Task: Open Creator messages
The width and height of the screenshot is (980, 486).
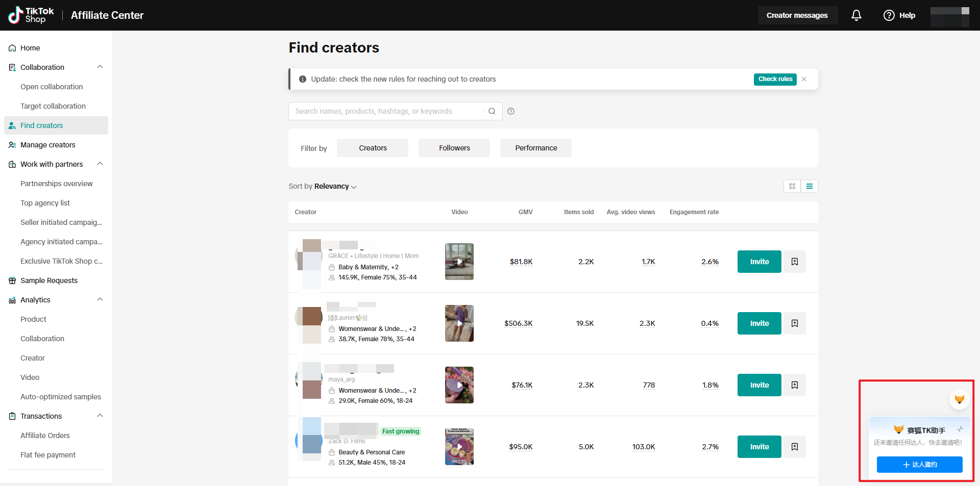Action: tap(797, 15)
